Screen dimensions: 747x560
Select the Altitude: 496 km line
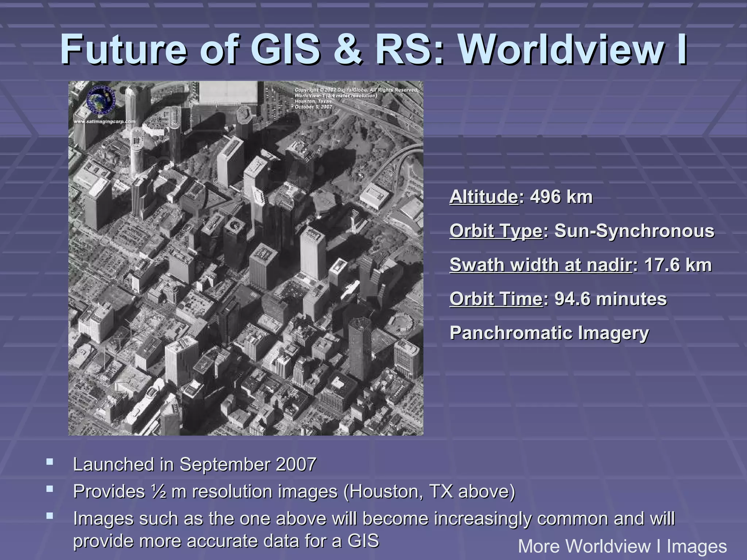[521, 197]
